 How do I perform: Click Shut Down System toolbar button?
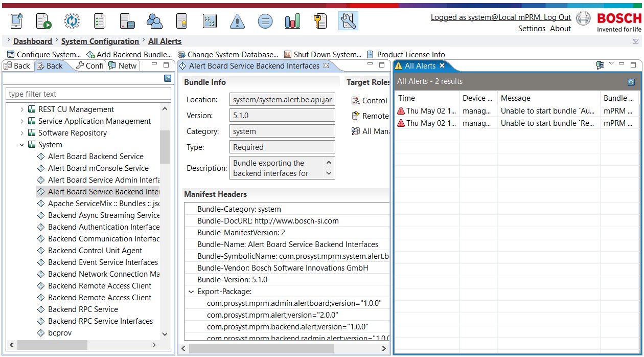323,54
